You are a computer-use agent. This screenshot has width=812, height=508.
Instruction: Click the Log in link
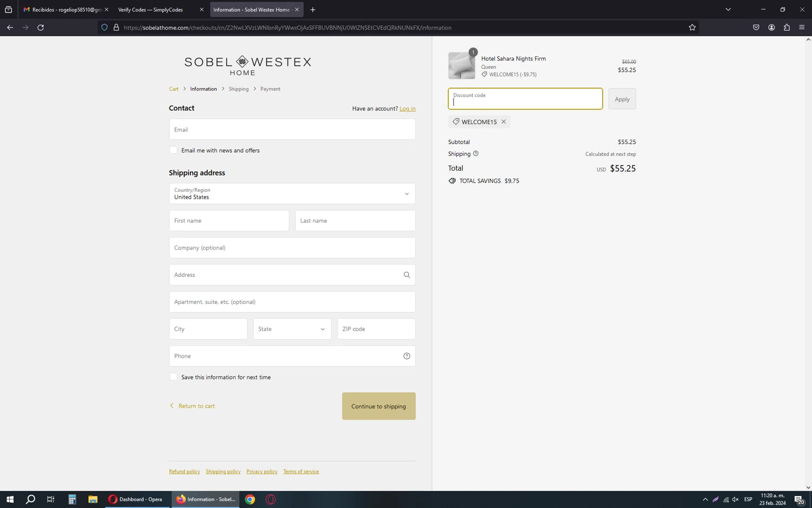pos(408,108)
